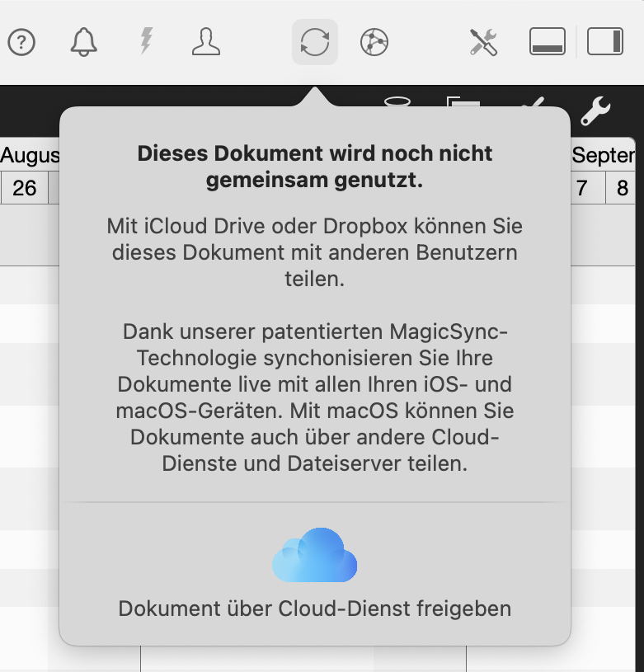Click the September month header label

604,155
